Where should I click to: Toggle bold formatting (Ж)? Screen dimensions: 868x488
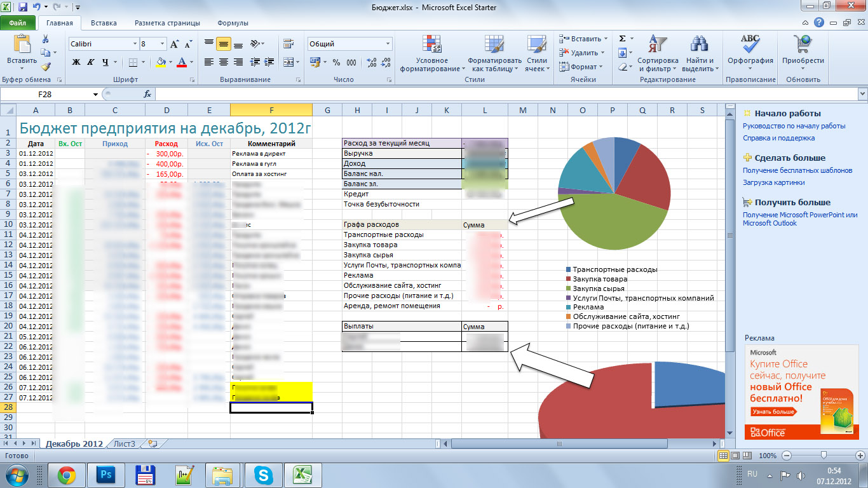pos(76,62)
